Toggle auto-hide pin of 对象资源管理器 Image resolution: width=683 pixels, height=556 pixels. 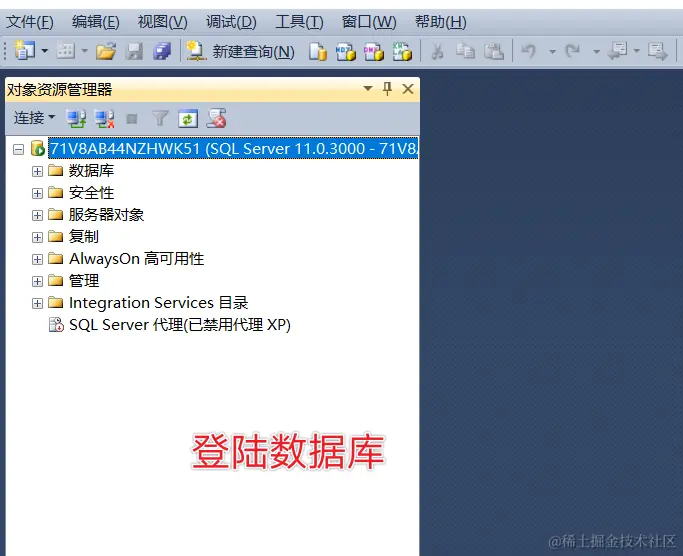click(x=387, y=89)
